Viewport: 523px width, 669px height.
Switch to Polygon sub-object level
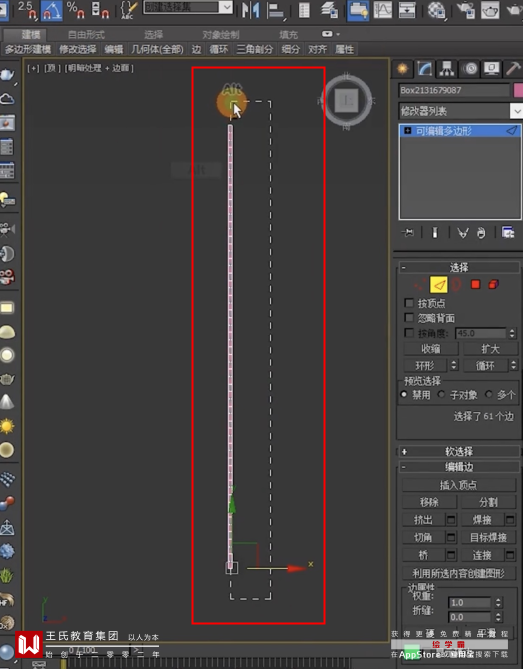pos(475,284)
